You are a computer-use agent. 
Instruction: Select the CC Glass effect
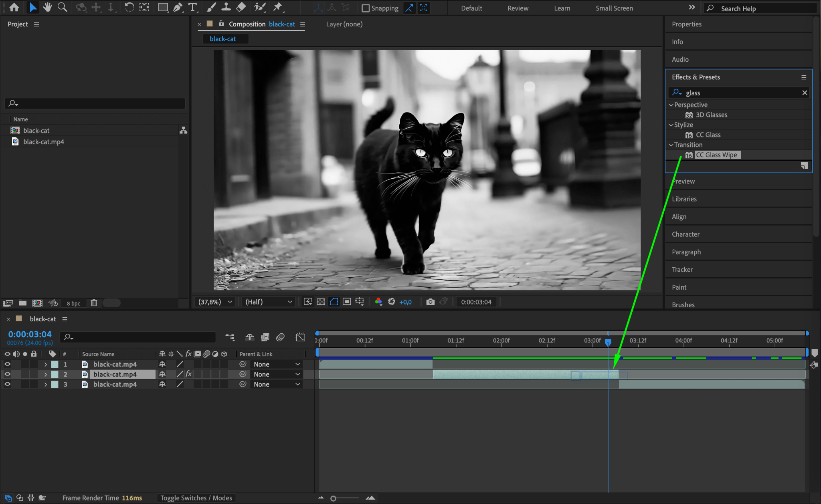point(708,135)
